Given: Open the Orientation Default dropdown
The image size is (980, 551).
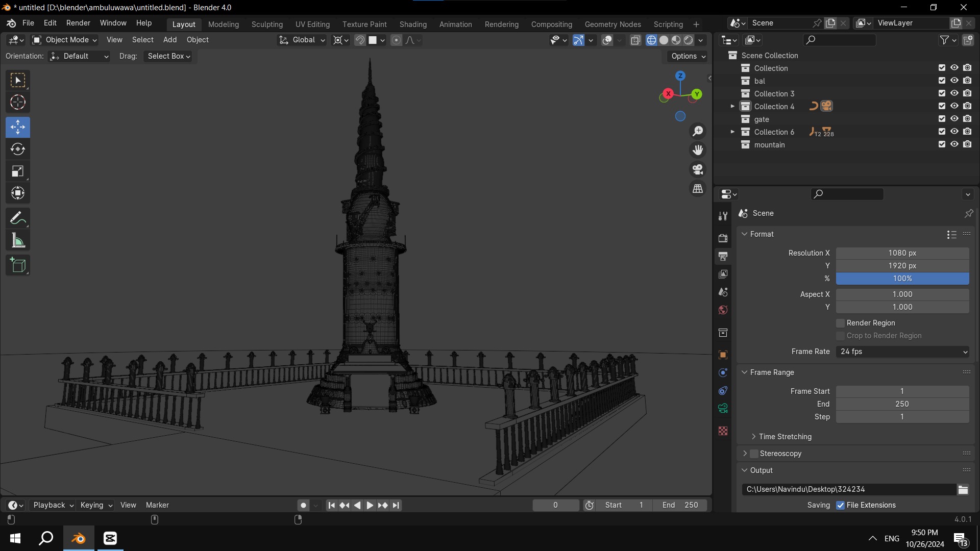Looking at the screenshot, I should click(x=79, y=56).
